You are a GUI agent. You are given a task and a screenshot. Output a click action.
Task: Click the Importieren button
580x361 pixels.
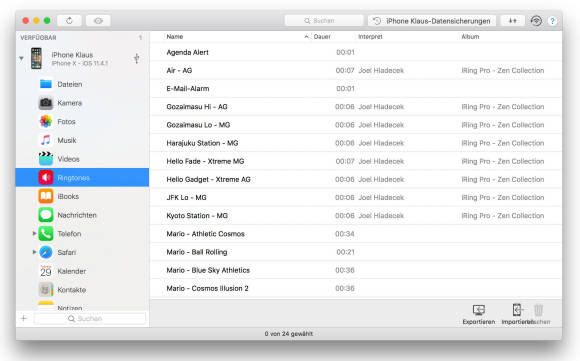517,314
